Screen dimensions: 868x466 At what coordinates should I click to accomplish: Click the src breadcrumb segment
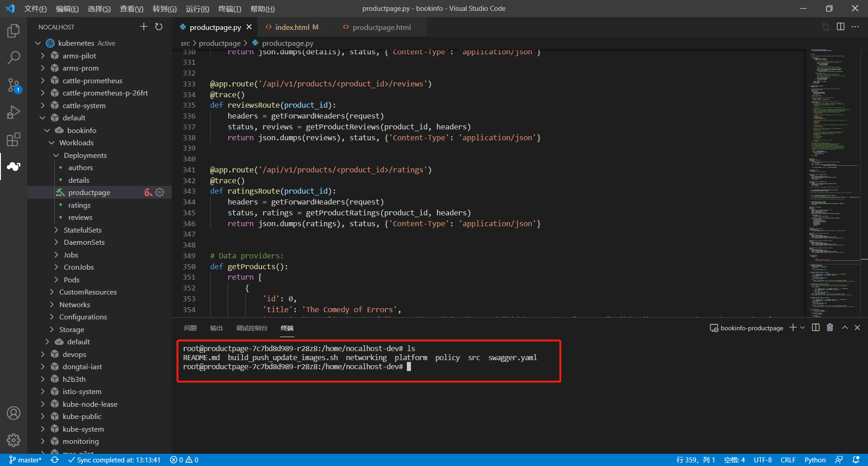coord(185,43)
